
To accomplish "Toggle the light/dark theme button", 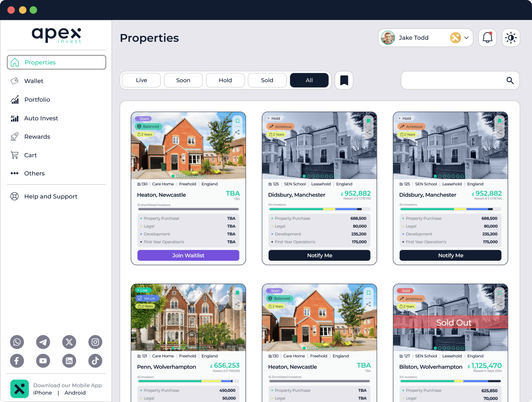I will [511, 38].
